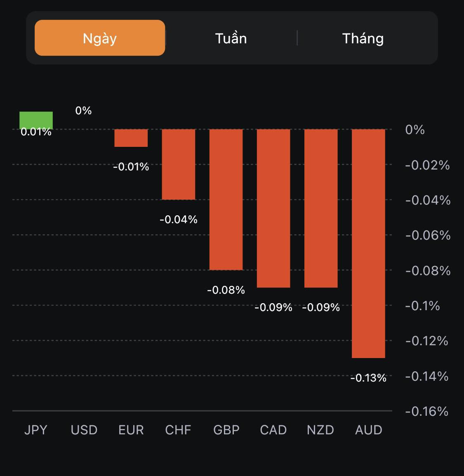This screenshot has width=464, height=476.
Task: Click the USD axis label
Action: point(84,430)
